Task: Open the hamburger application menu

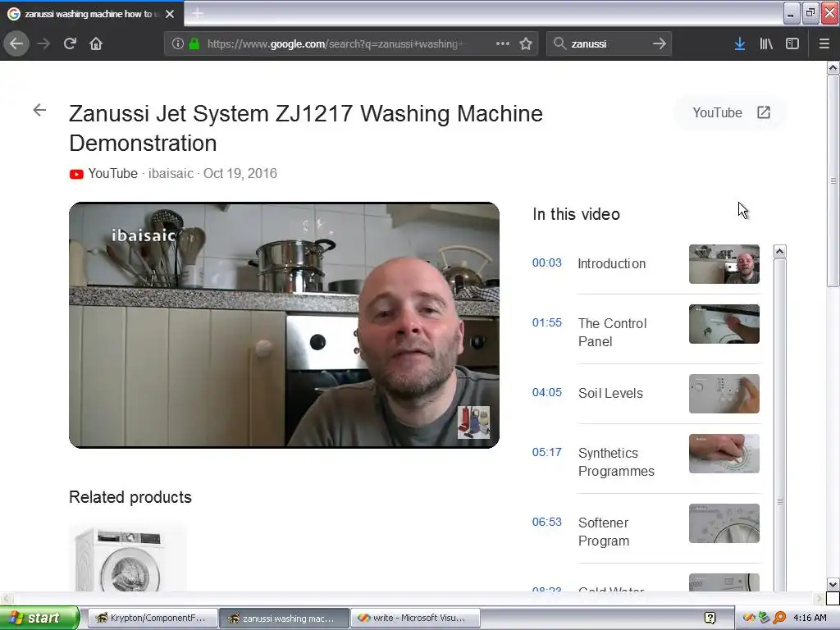Action: [824, 43]
